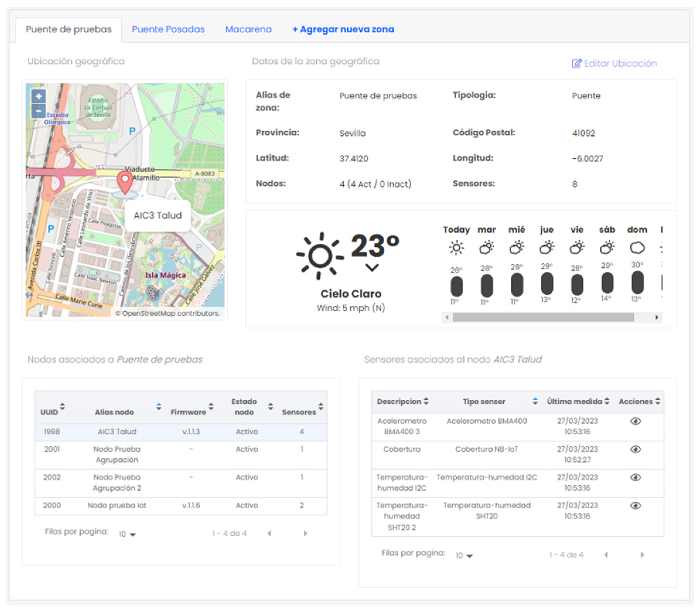Click the weather forecast horizontal scrollbar
This screenshot has height=612, width=700.
pyautogui.click(x=543, y=317)
